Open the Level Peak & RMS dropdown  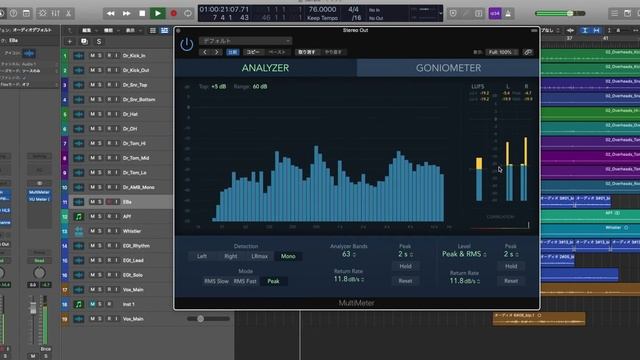pyautogui.click(x=464, y=254)
